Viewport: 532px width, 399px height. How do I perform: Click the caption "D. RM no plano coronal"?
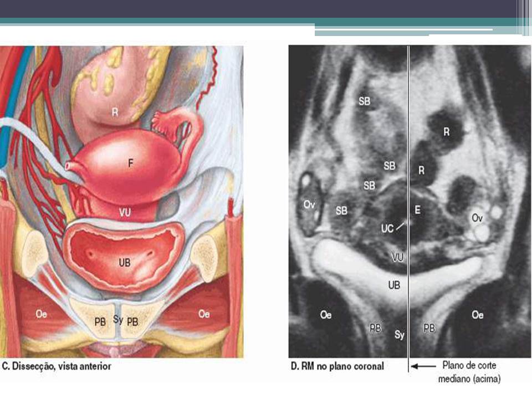point(337,366)
